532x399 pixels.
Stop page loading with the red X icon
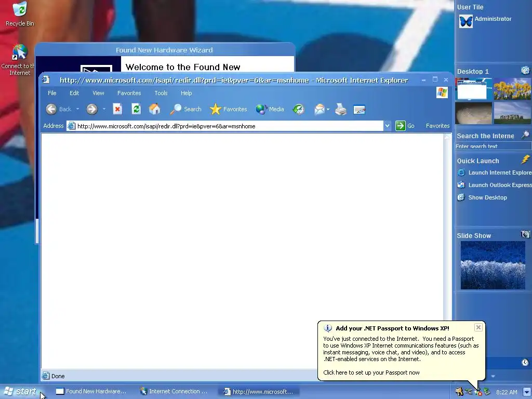[117, 109]
